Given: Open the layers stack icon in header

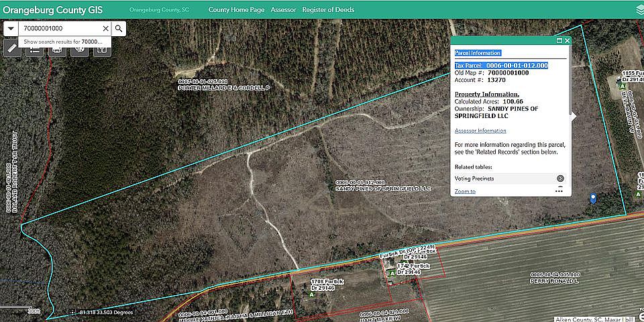Looking at the screenshot, I should pyautogui.click(x=639, y=10).
